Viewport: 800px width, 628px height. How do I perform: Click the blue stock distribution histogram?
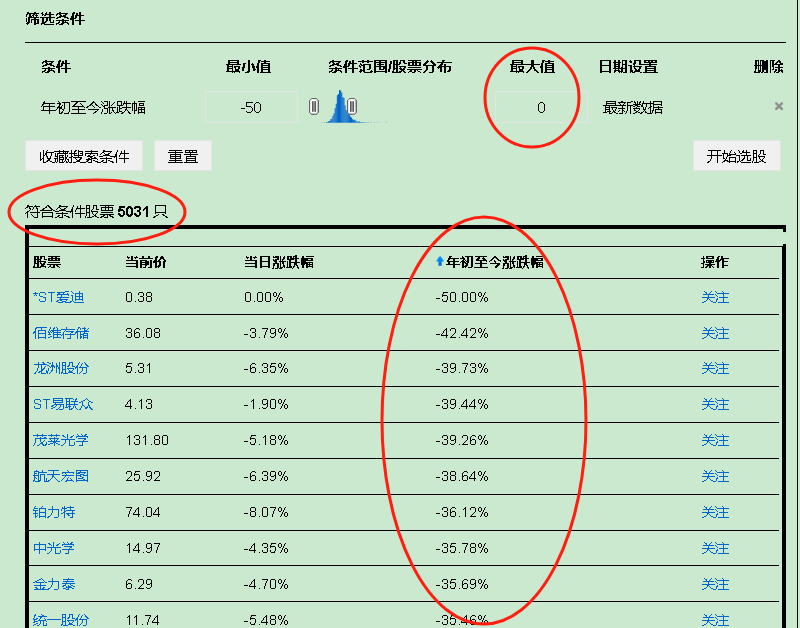(x=341, y=107)
